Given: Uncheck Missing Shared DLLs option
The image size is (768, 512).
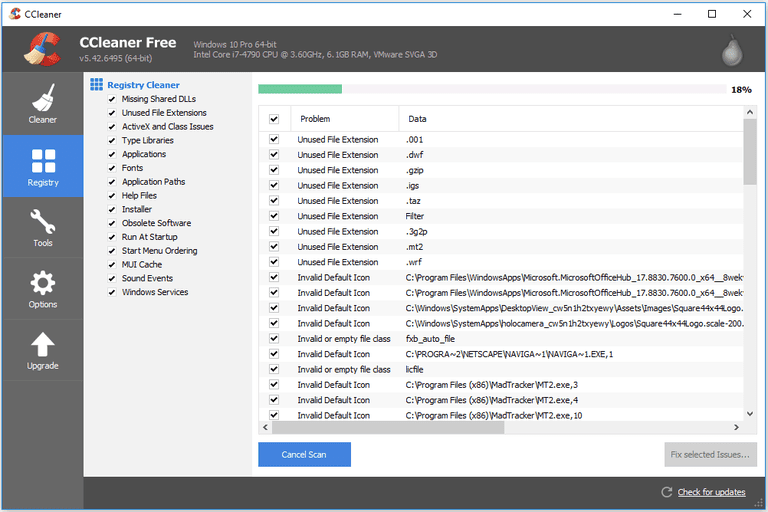Looking at the screenshot, I should pyautogui.click(x=112, y=99).
